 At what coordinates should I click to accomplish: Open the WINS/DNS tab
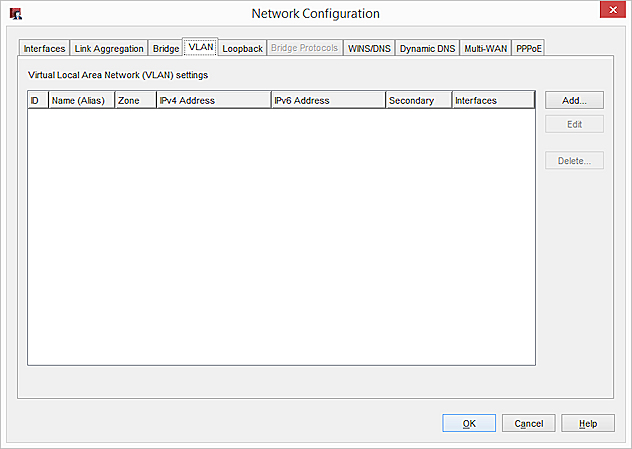(x=369, y=48)
